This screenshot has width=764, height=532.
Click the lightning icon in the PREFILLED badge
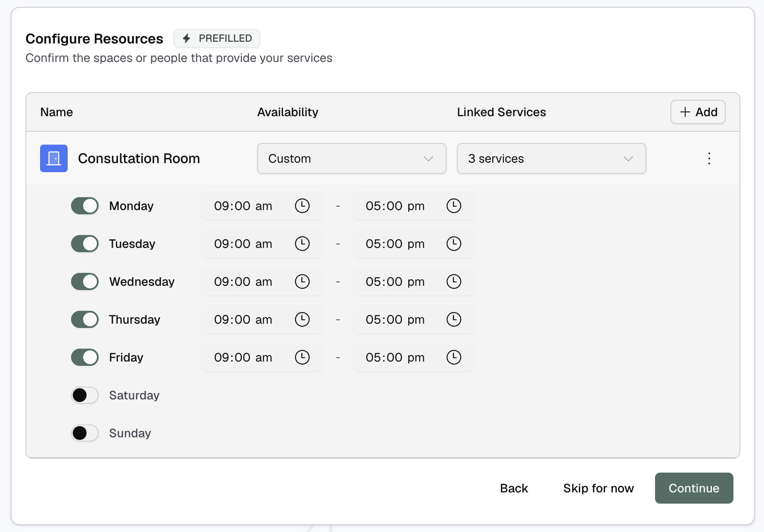tap(186, 38)
